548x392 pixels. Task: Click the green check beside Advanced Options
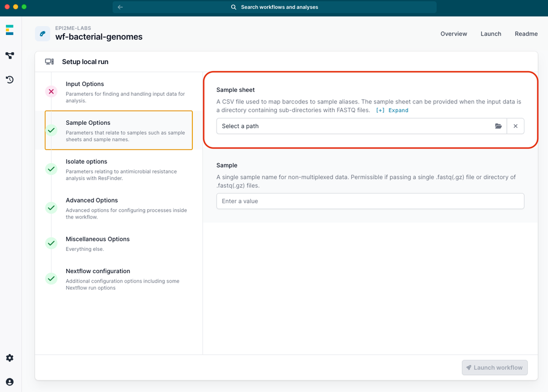[x=52, y=207]
